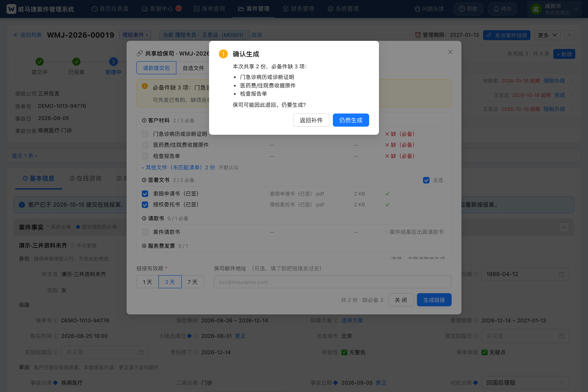Open 财务管理 menu
The height and width of the screenshot is (392, 588).
click(x=298, y=9)
